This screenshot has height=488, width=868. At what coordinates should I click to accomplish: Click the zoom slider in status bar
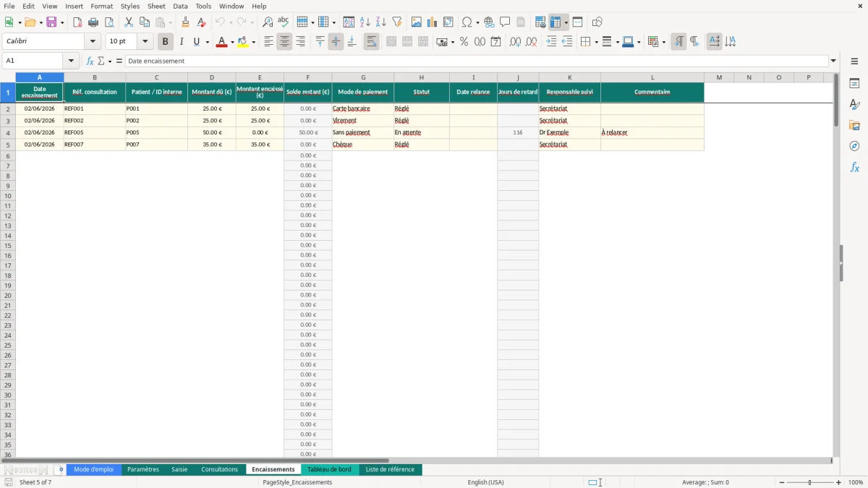[x=810, y=482]
